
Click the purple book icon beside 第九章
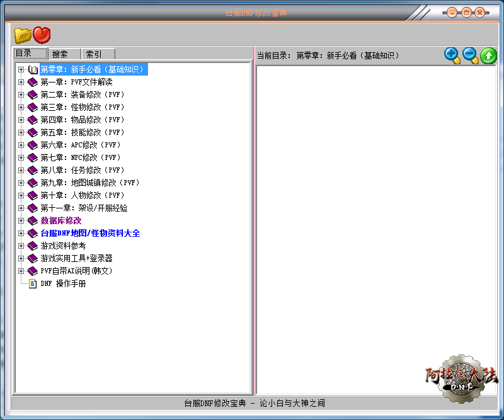pyautogui.click(x=33, y=183)
